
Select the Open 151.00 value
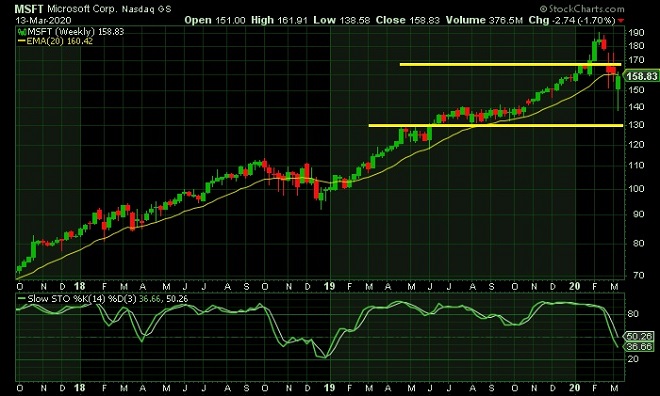click(215, 20)
